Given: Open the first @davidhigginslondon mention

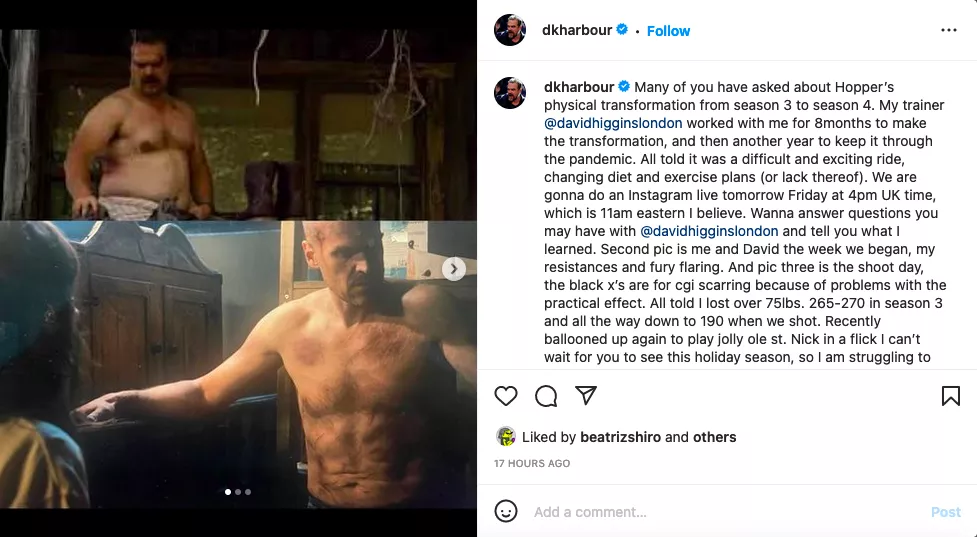Looking at the screenshot, I should (x=613, y=123).
